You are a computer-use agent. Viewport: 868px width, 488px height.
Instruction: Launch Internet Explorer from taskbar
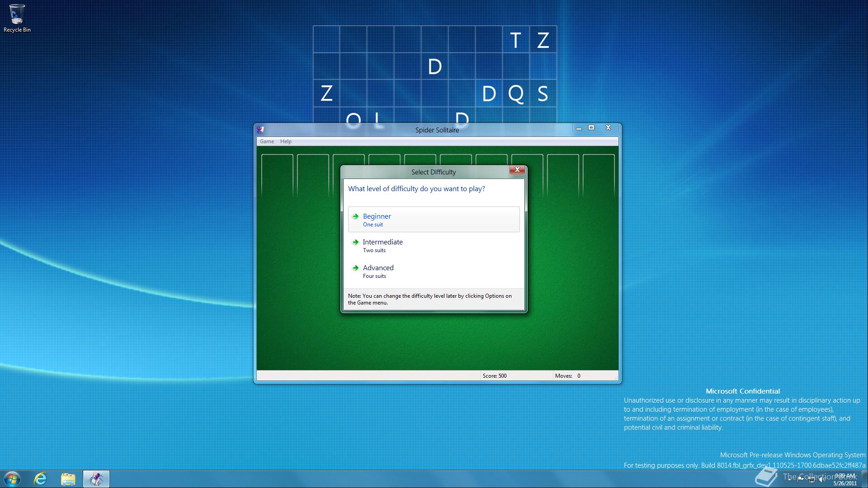[41, 479]
